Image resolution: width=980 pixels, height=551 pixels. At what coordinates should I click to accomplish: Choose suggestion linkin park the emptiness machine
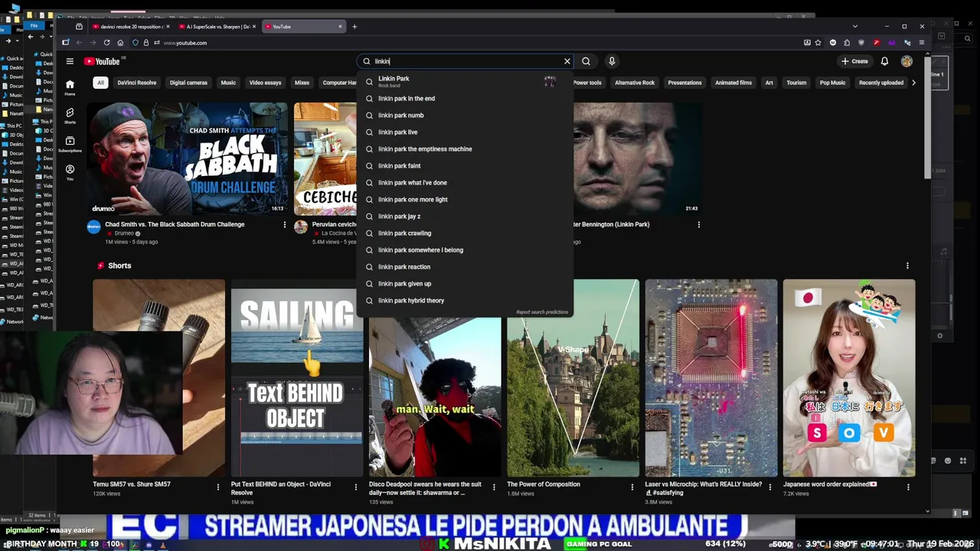(x=465, y=149)
